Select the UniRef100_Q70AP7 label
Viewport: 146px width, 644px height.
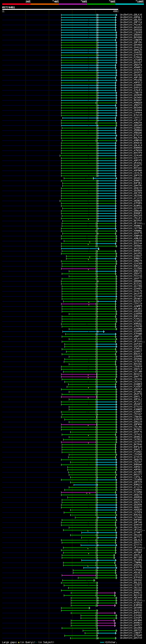tap(131, 532)
